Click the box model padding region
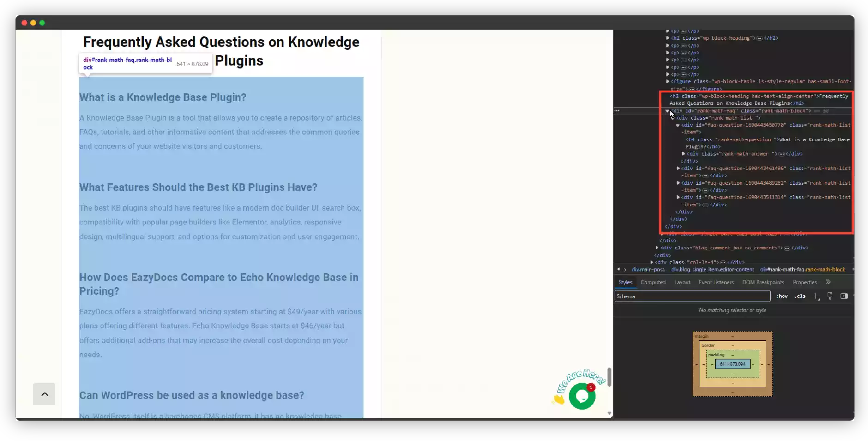The width and height of the screenshot is (868, 441). point(732,355)
